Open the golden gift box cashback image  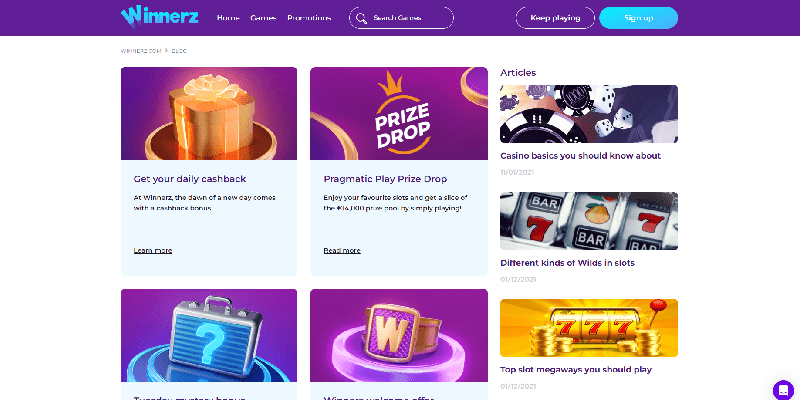click(209, 113)
